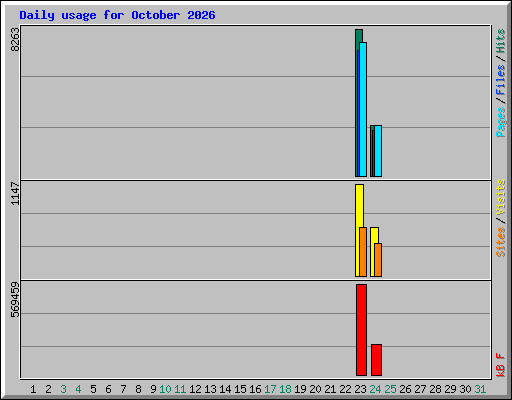Click the axis value 1147
This screenshot has height=400, width=512.
pos(15,193)
